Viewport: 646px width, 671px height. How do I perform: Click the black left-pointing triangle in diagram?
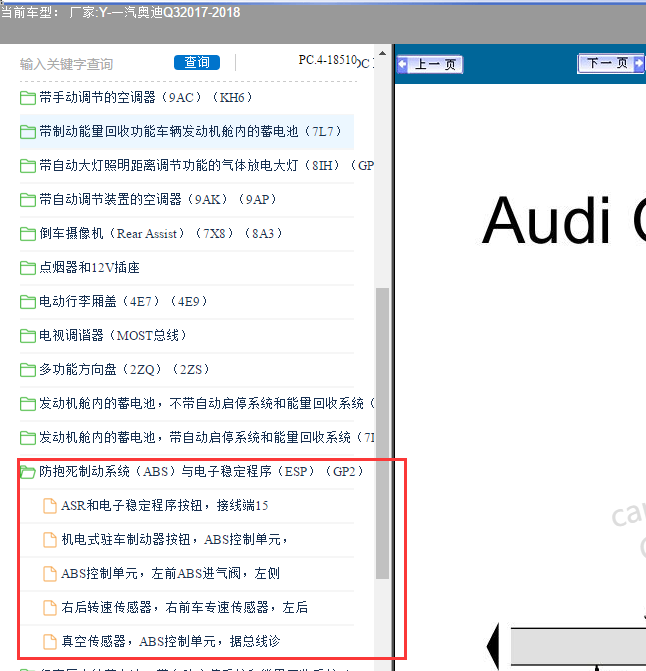493,646
